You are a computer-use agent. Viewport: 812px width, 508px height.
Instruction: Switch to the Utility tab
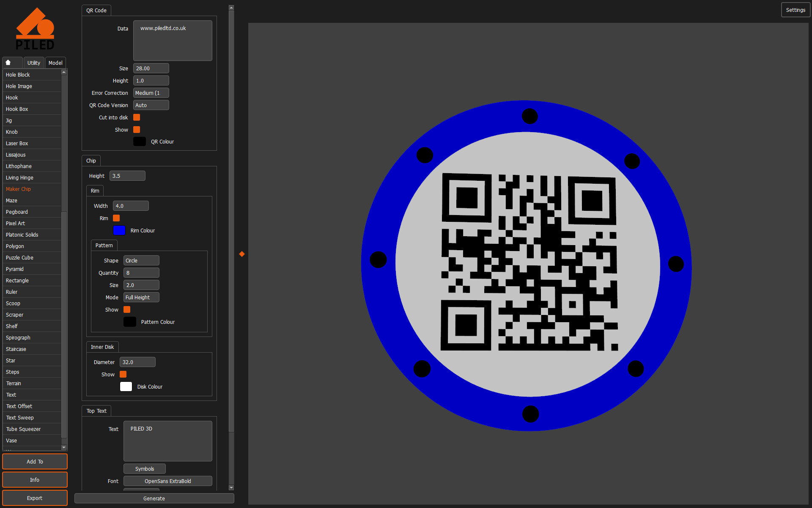(x=34, y=63)
